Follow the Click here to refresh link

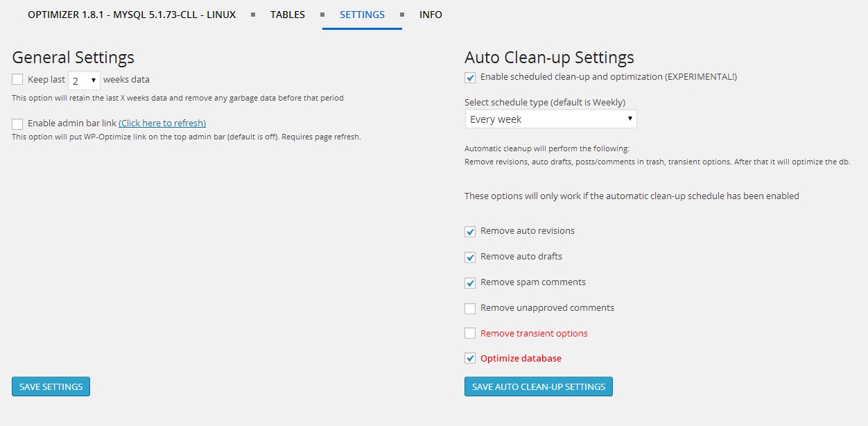coord(162,123)
